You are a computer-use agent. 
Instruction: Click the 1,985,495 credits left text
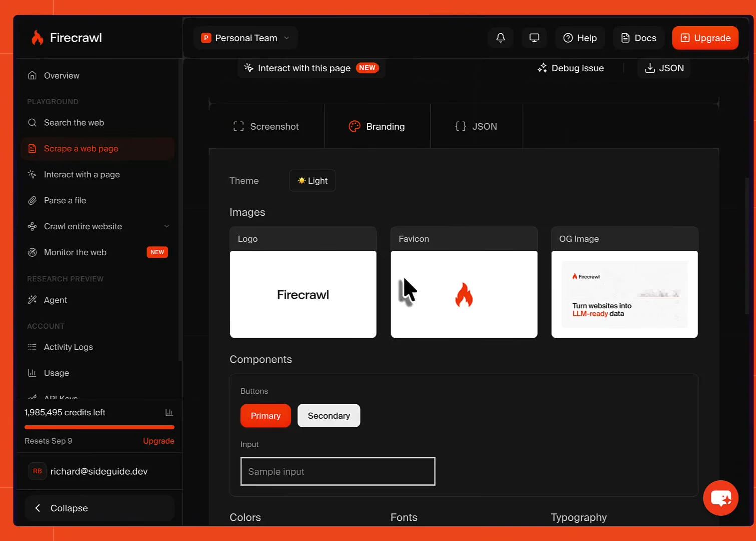(65, 413)
